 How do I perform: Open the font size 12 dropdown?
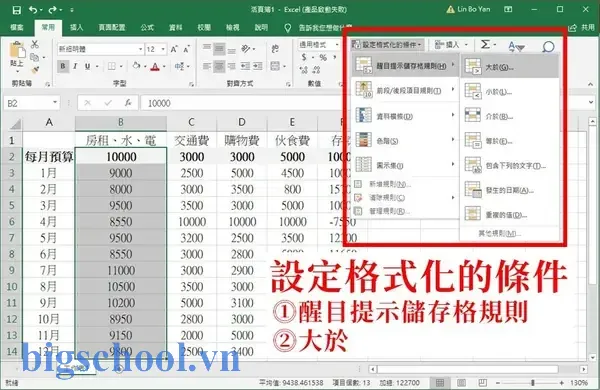(x=163, y=49)
